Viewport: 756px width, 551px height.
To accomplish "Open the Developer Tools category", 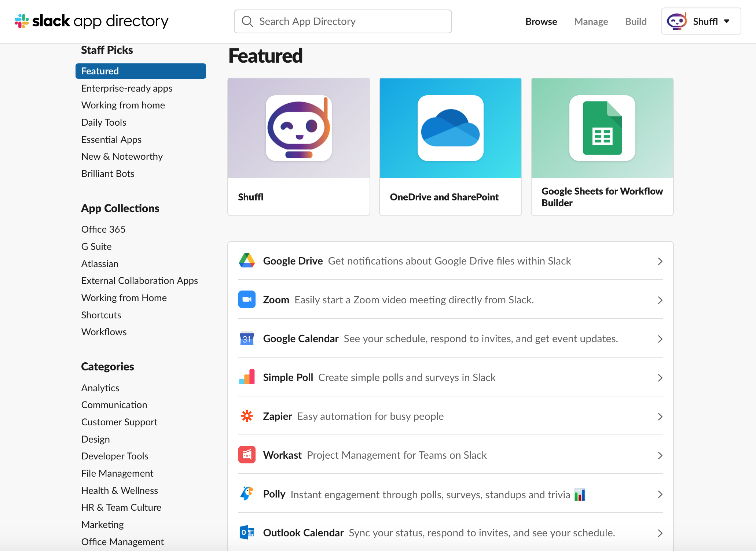I will click(x=115, y=456).
